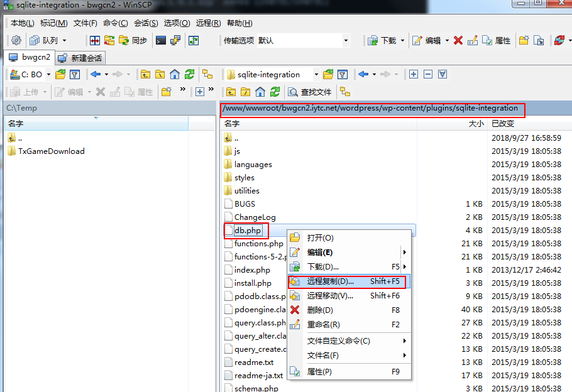Go to local home directory icon
The width and height of the screenshot is (572, 392).
pyautogui.click(x=175, y=74)
